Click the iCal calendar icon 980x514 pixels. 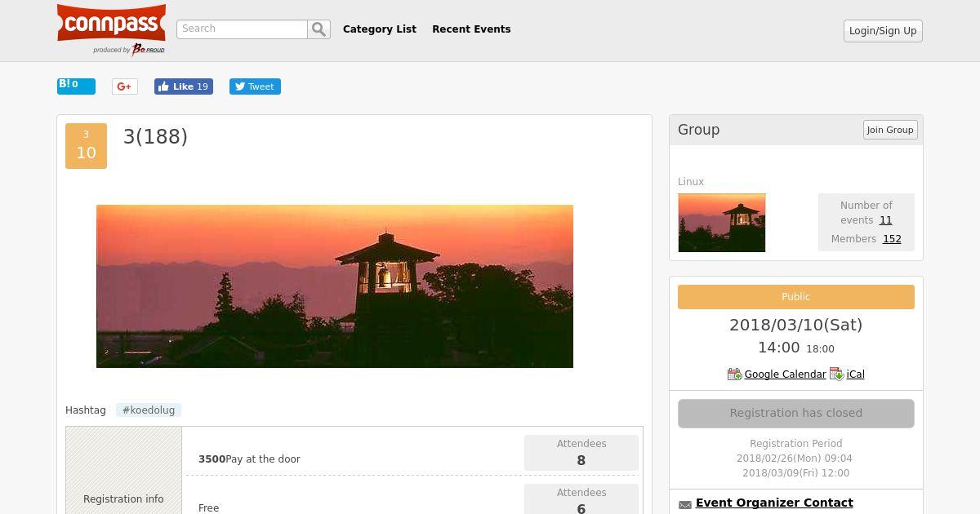tap(836, 374)
